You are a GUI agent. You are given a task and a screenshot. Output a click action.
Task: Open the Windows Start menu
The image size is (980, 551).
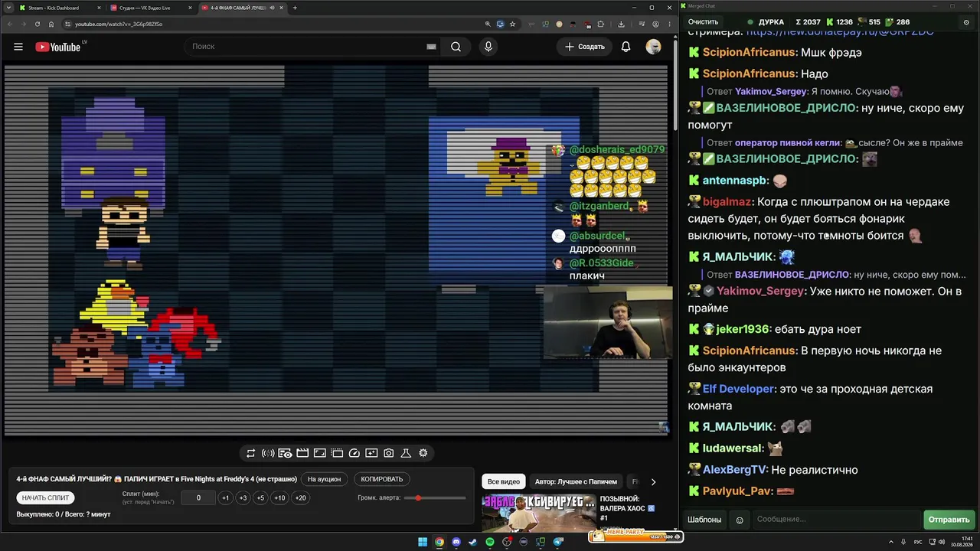click(x=423, y=543)
